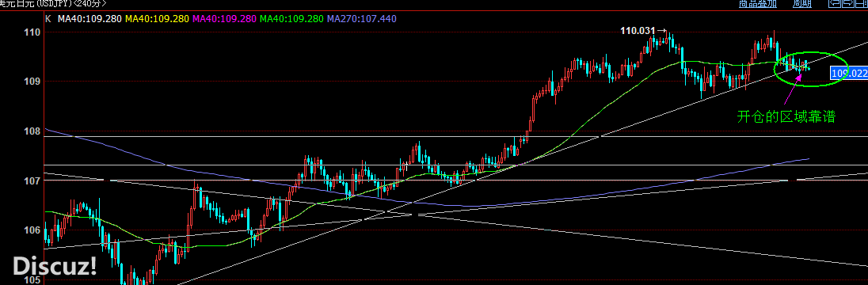The width and height of the screenshot is (868, 285).
Task: Click the right-arrow navigation icon
Action: click(848, 3)
